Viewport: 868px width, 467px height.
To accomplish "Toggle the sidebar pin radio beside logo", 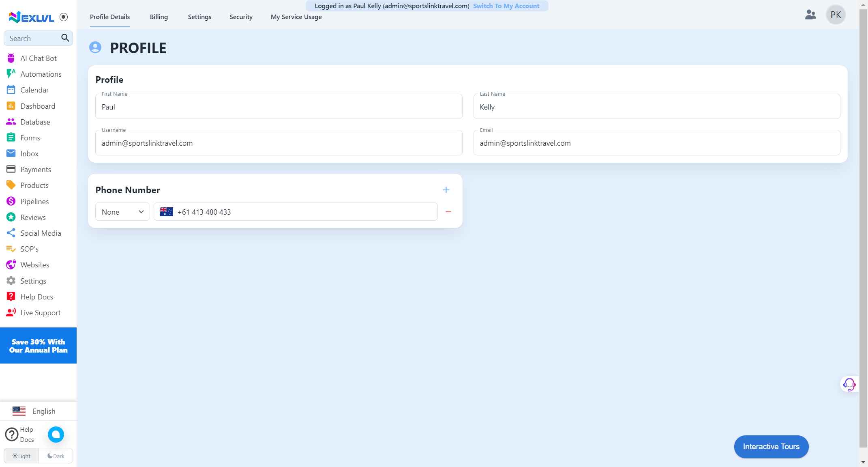I will 64,17.
